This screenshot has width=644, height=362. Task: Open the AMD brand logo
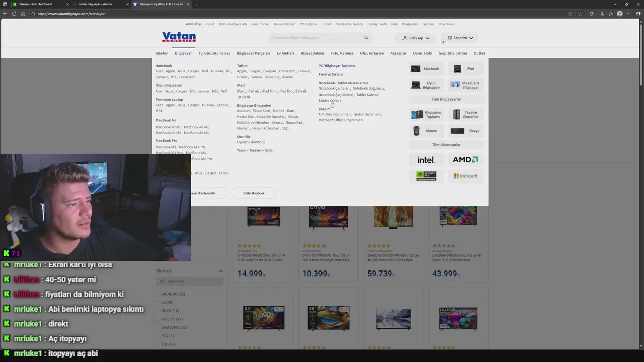pos(465,160)
